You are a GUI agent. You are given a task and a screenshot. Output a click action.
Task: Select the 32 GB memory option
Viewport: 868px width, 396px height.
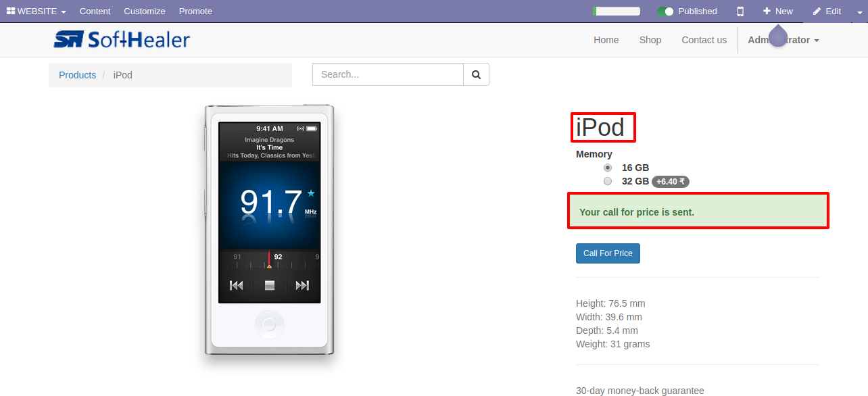coord(608,181)
